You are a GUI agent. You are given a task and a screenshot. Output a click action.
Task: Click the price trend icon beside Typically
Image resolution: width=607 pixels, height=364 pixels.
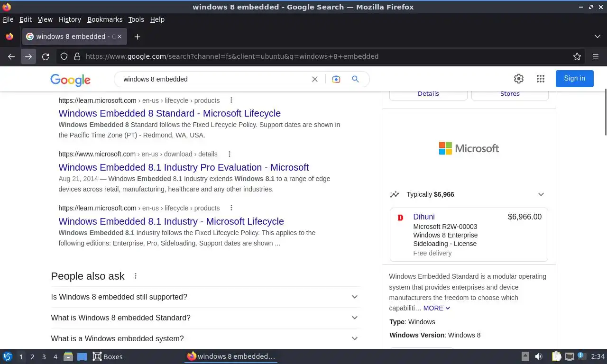(x=394, y=194)
